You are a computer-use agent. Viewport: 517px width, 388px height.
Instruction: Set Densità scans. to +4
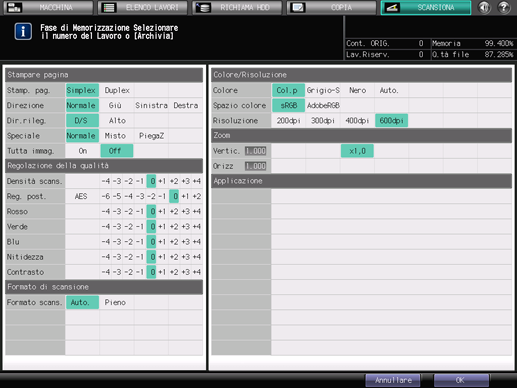(x=197, y=181)
